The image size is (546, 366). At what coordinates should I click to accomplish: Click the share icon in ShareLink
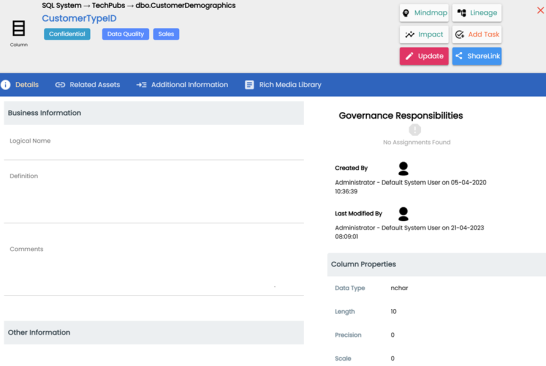pyautogui.click(x=459, y=56)
